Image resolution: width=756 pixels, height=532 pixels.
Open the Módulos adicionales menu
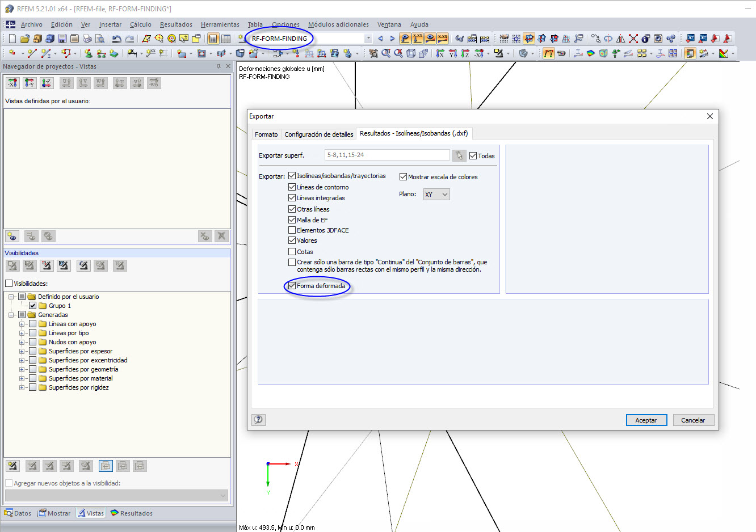click(x=338, y=24)
